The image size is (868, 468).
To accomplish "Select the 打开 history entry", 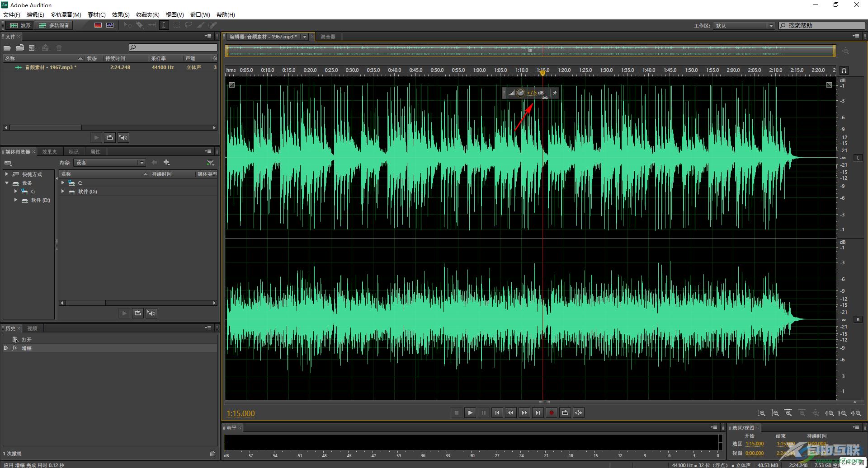I will [110, 340].
